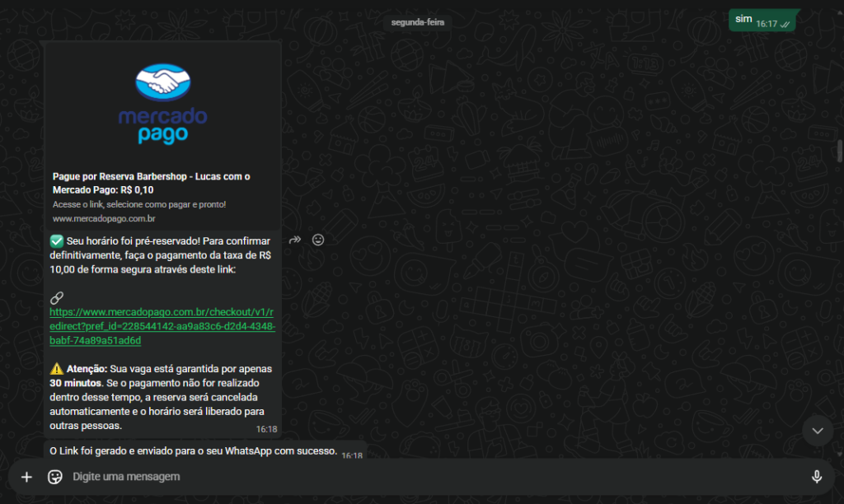Jump to latest messages chevron button
This screenshot has width=844, height=504.
[x=818, y=431]
